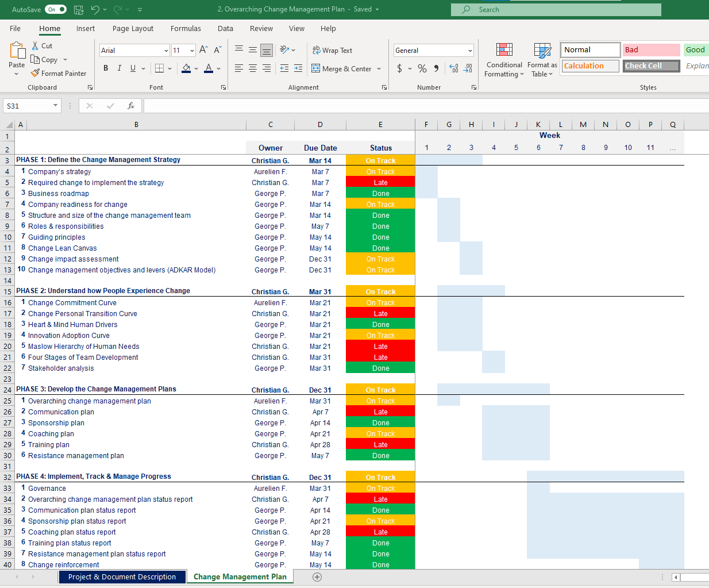Select the Change Management Plan sheet tab
This screenshot has width=709, height=588.
[240, 577]
